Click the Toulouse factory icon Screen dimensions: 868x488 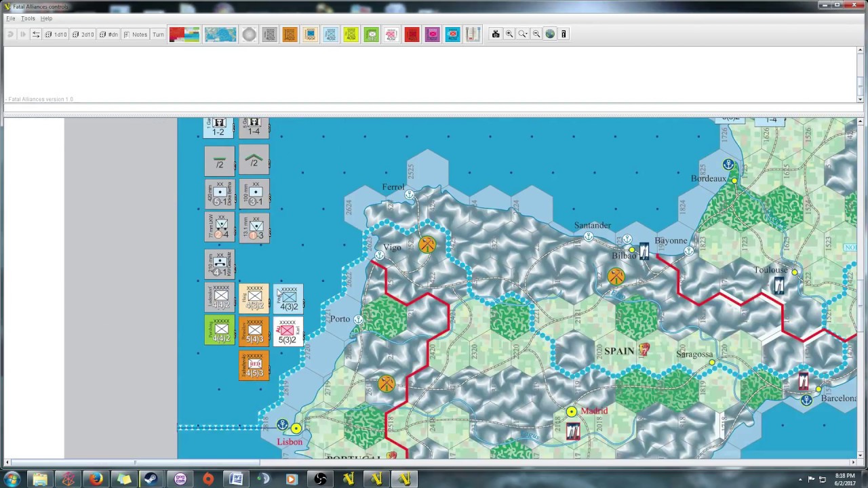[x=779, y=285]
